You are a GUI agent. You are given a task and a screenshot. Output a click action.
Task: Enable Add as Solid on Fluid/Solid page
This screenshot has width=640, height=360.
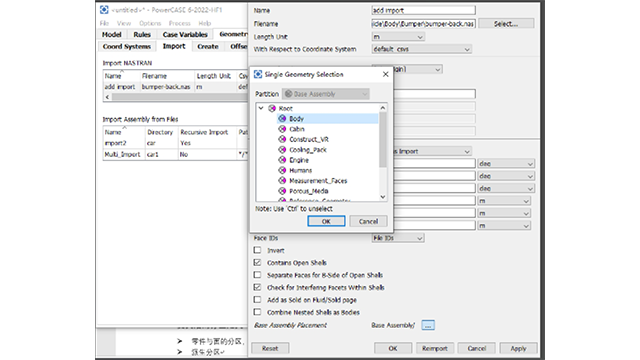(257, 300)
